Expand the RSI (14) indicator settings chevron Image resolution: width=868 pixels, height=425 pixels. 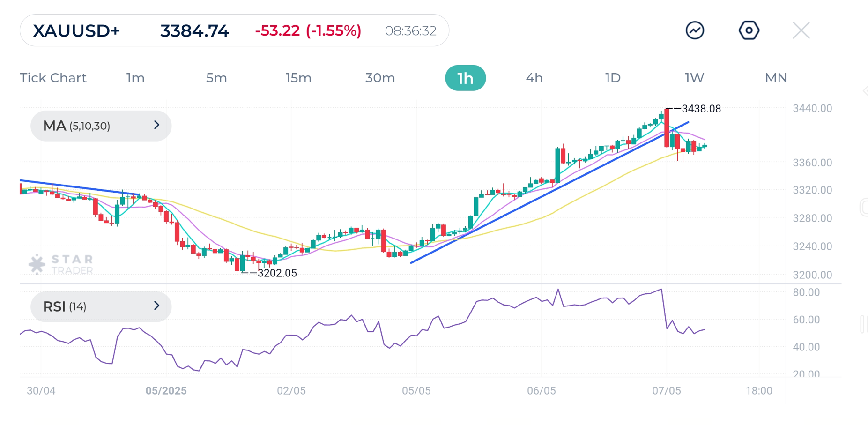(157, 306)
